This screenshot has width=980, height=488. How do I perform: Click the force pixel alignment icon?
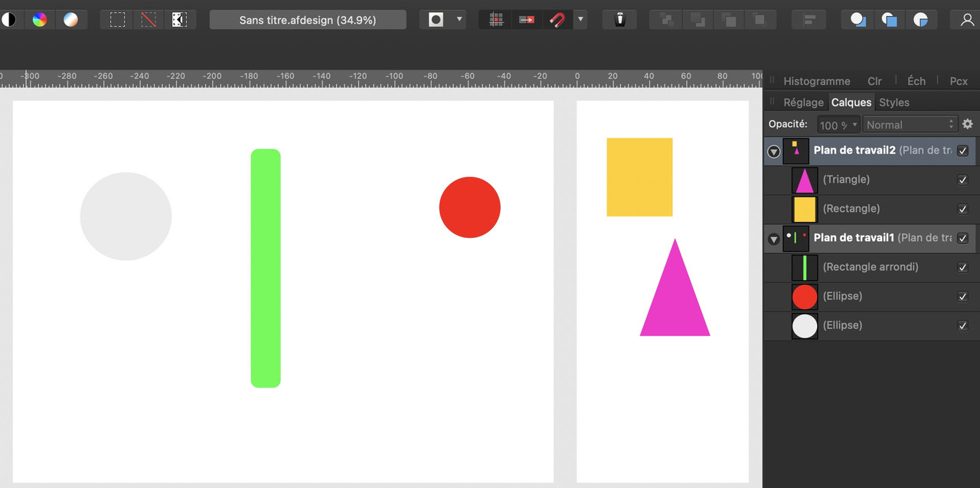(527, 20)
